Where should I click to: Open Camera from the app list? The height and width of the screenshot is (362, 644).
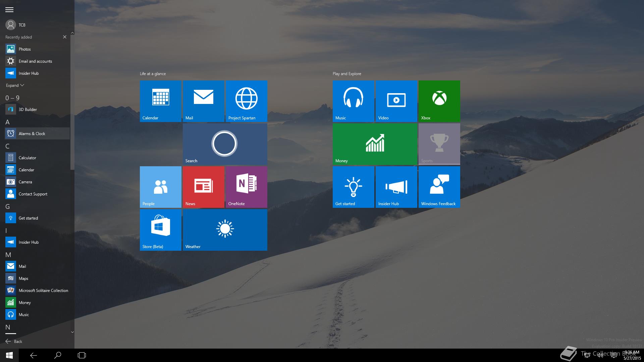[37, 182]
